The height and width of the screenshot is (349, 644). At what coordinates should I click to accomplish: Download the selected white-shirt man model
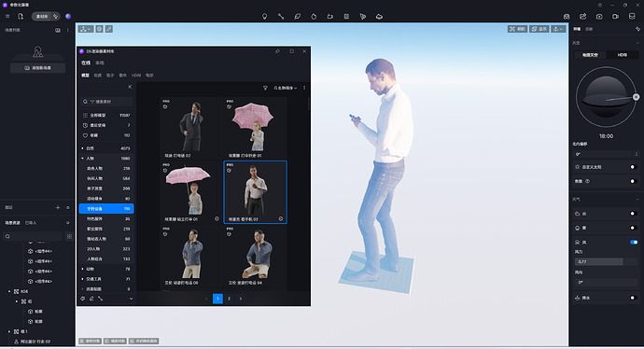(281, 219)
